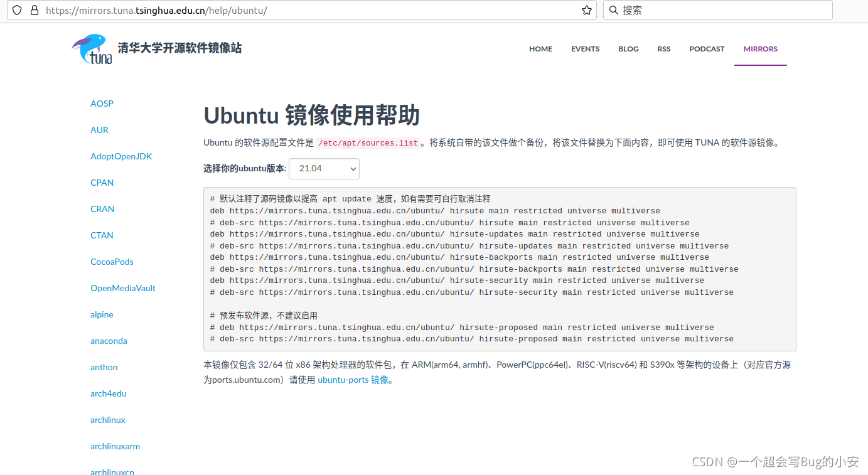Open the anaconda help link
868x475 pixels.
(x=109, y=341)
